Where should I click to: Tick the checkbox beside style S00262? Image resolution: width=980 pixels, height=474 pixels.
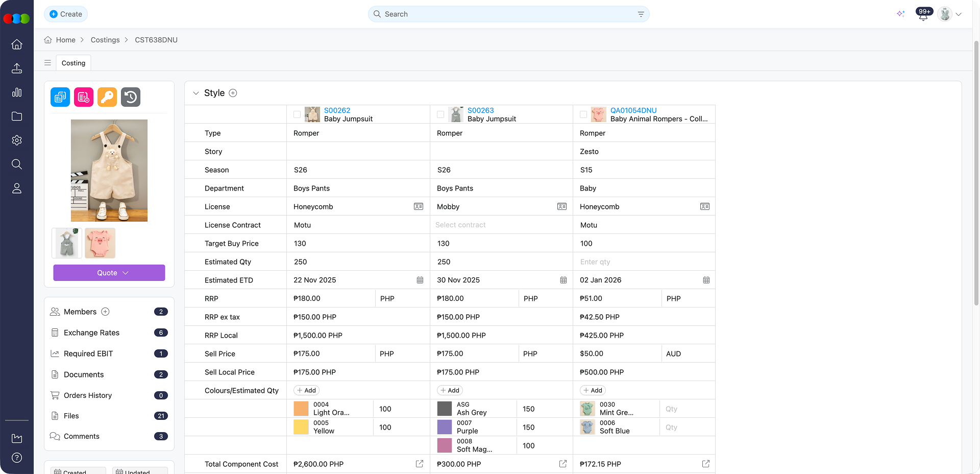coord(297,114)
